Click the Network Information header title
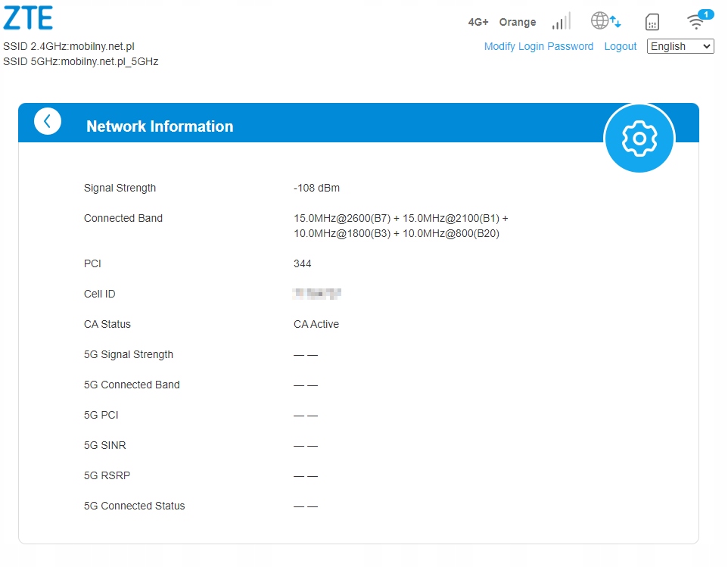 [x=160, y=126]
